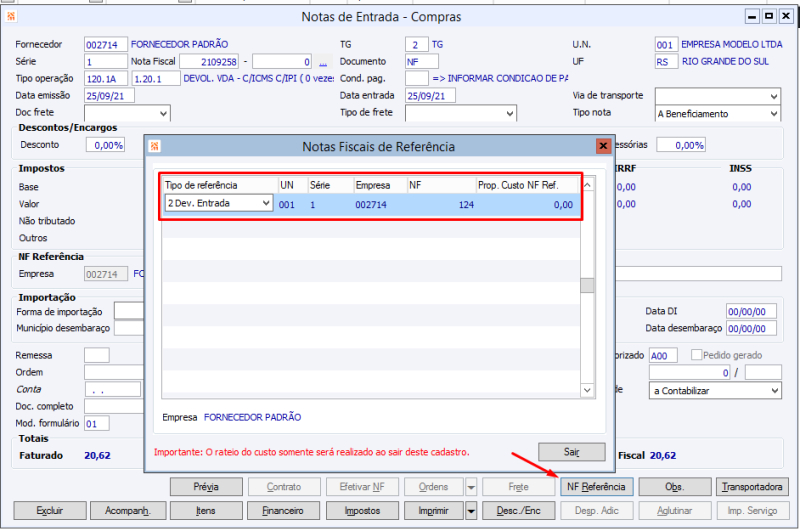This screenshot has width=800, height=531.
Task: Click the Data desembaraço field
Action: 751,328
